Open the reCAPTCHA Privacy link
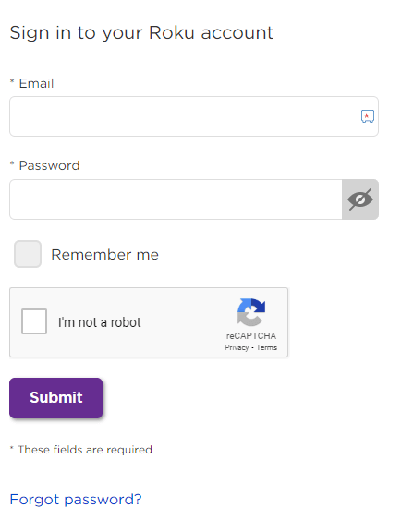Screen dimensions: 401x532 237,347
